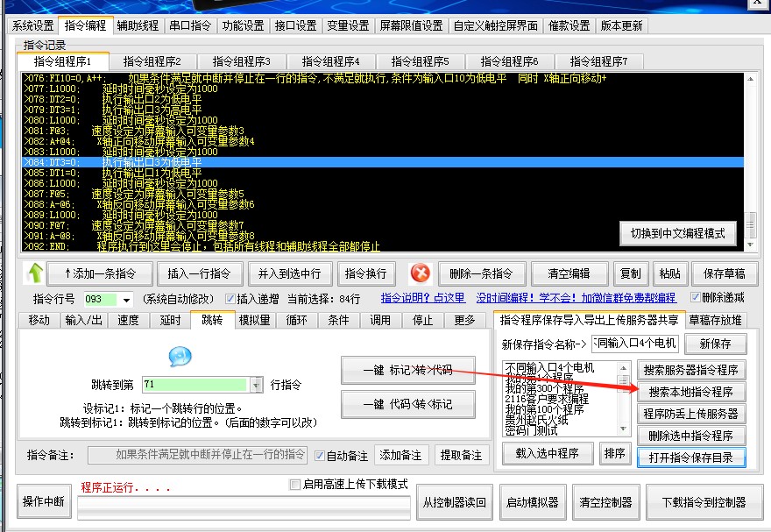Select 2116客户要求编程 list entry
Viewport: 771px width, 532px height.
(547, 399)
